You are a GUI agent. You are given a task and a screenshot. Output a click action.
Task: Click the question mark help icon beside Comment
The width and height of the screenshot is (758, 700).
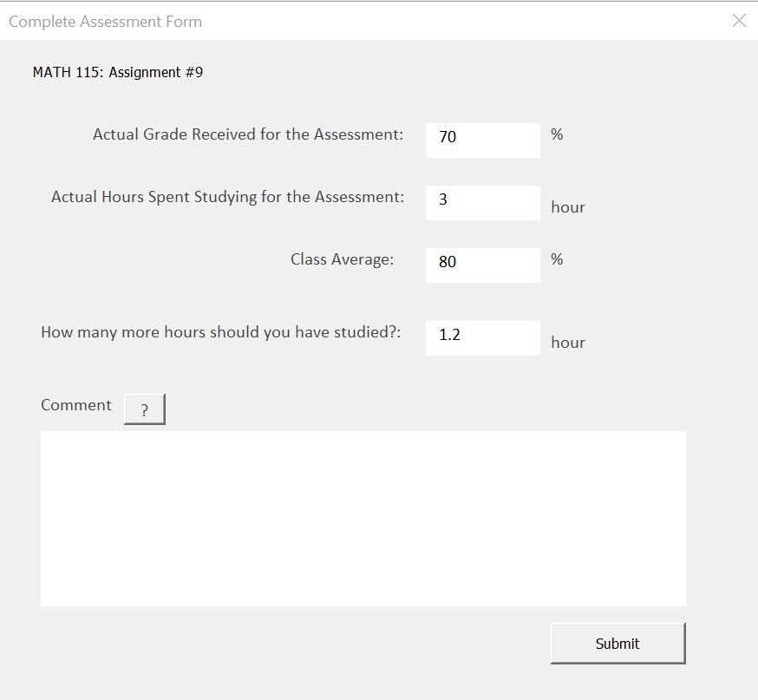[144, 409]
